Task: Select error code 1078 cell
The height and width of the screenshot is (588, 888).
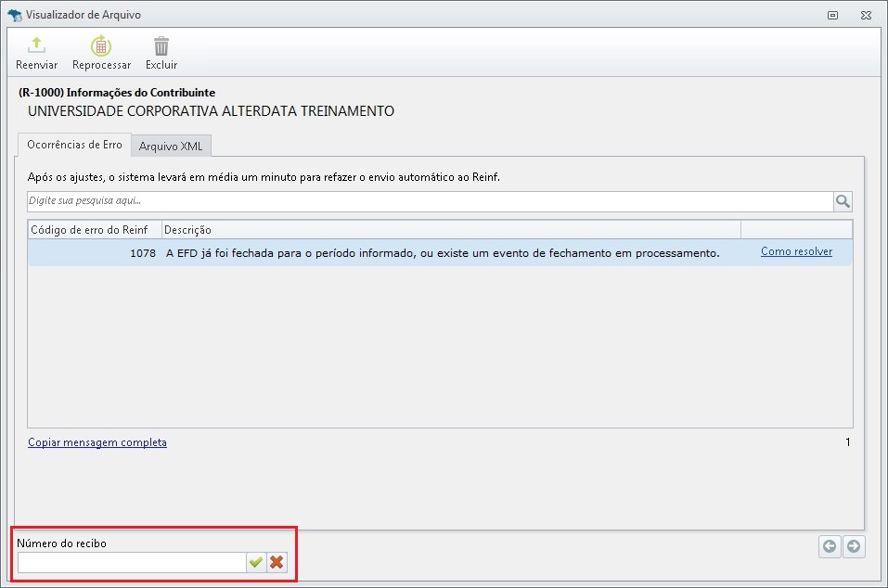Action: (x=95, y=253)
